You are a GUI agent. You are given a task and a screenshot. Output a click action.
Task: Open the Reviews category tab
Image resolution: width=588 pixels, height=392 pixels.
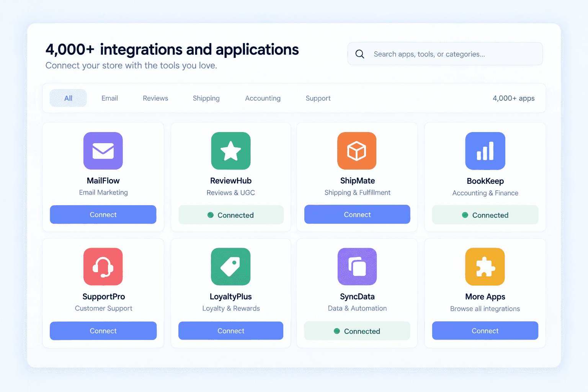click(155, 98)
